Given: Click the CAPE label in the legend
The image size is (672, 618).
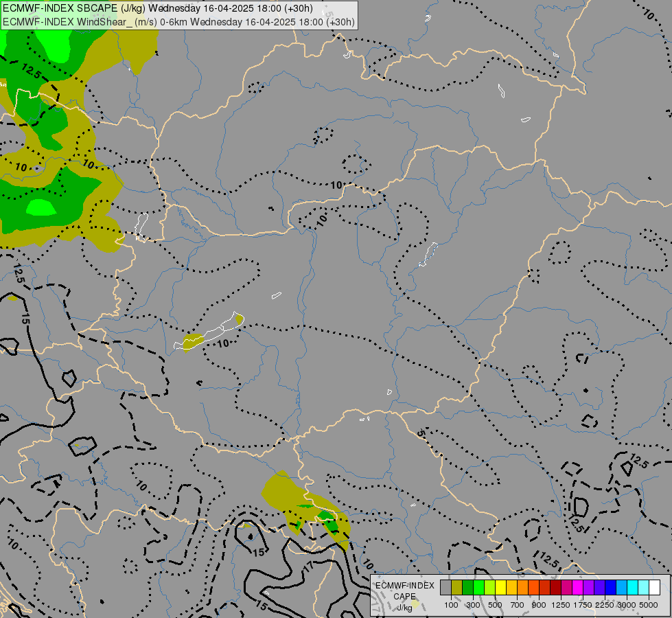Looking at the screenshot, I should pyautogui.click(x=404, y=597).
